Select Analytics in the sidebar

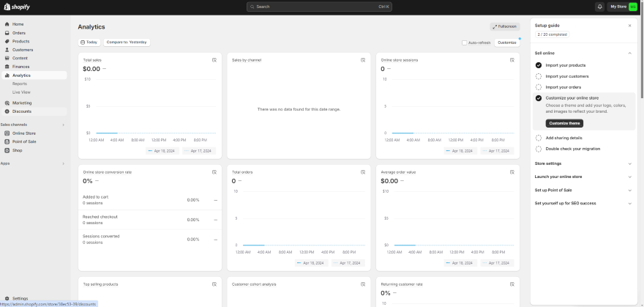(34, 75)
